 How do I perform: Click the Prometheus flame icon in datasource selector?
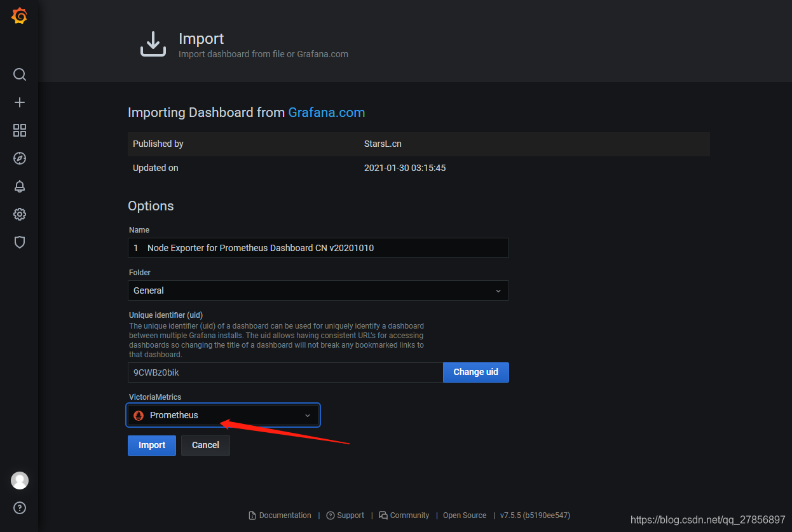click(x=139, y=415)
